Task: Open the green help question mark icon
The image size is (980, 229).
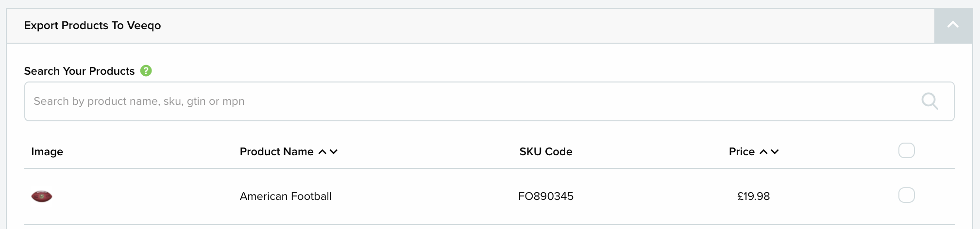Action: click(146, 71)
